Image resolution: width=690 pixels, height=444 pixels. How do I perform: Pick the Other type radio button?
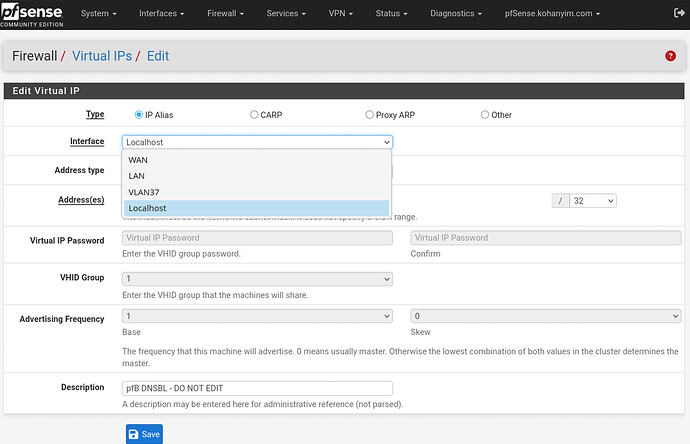pyautogui.click(x=484, y=115)
